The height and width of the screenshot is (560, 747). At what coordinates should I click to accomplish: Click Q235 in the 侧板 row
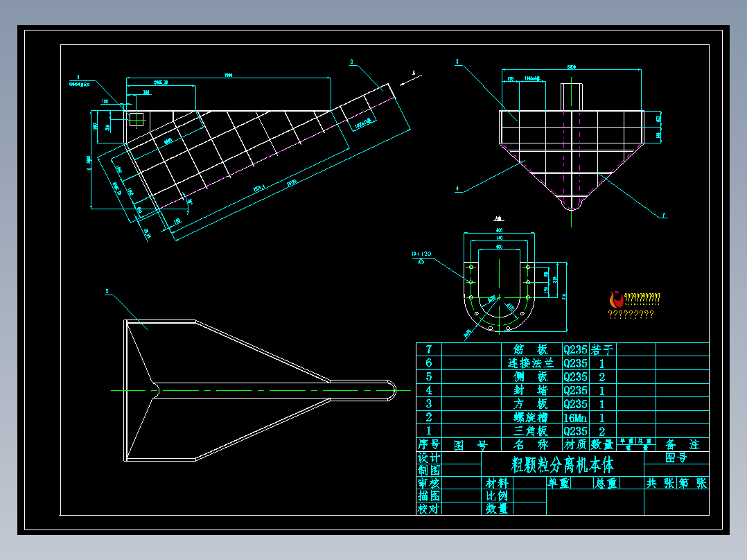pos(575,377)
